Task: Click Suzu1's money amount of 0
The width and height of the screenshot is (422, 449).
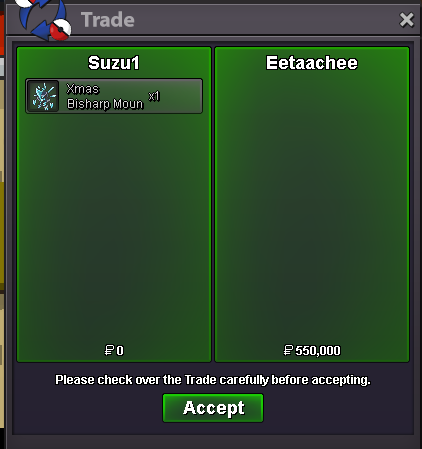Action: tap(114, 350)
